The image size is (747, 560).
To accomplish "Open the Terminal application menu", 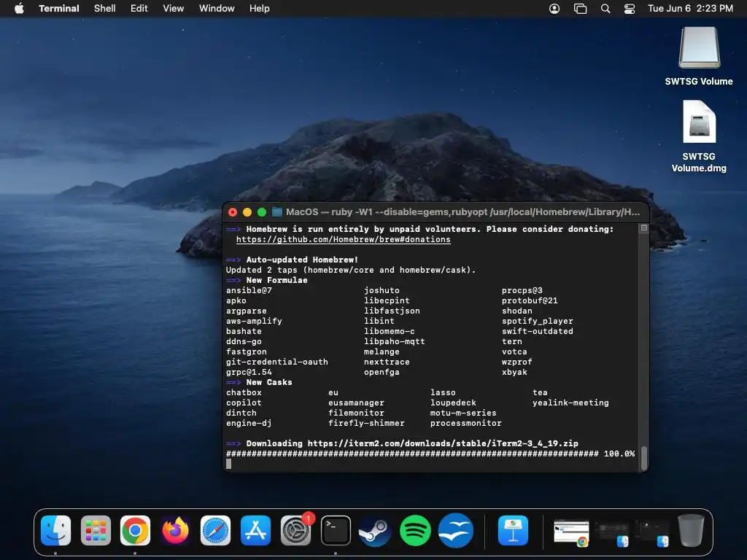I will pos(59,9).
